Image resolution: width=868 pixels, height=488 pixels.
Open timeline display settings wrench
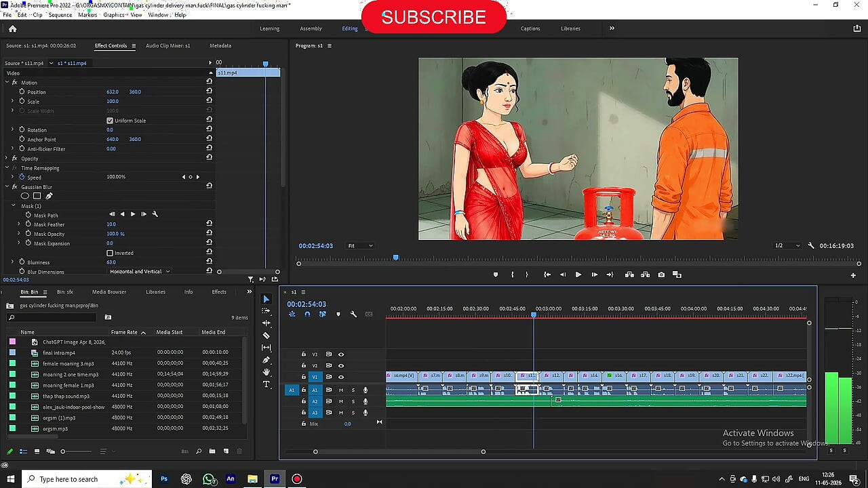click(353, 314)
